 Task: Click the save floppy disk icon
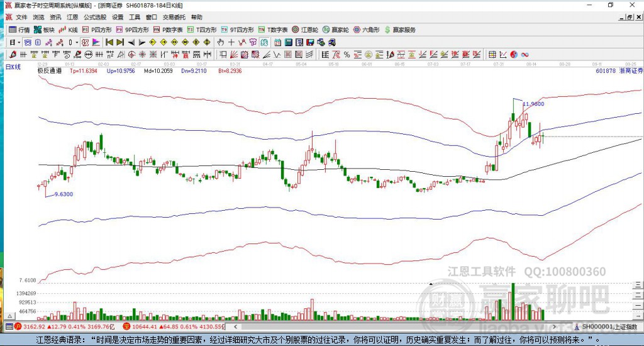309,42
